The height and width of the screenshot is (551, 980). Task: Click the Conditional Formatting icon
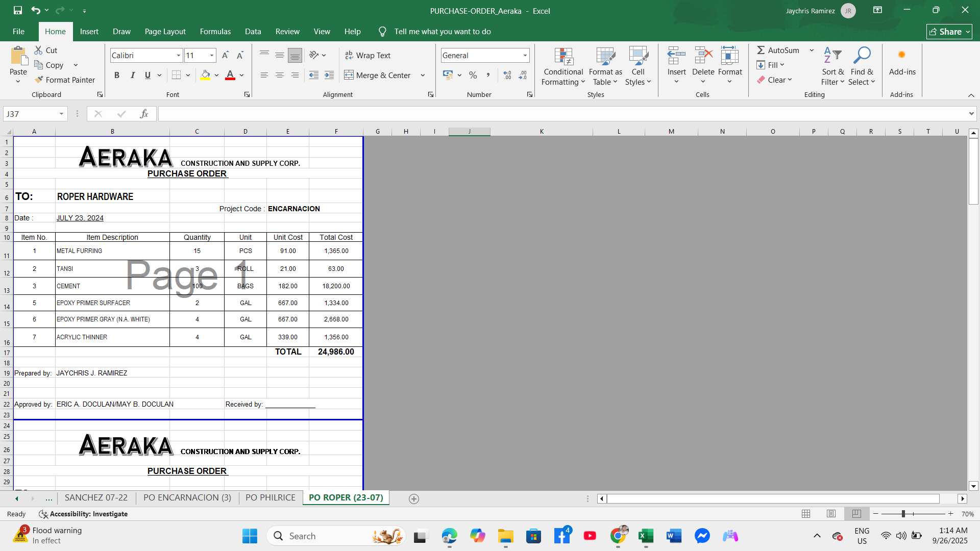tap(563, 56)
